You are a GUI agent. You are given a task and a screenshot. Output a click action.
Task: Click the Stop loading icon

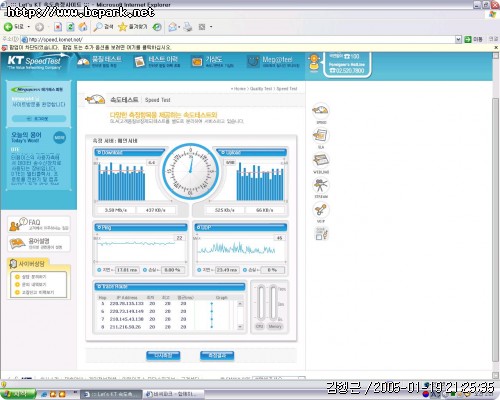pyautogui.click(x=58, y=27)
